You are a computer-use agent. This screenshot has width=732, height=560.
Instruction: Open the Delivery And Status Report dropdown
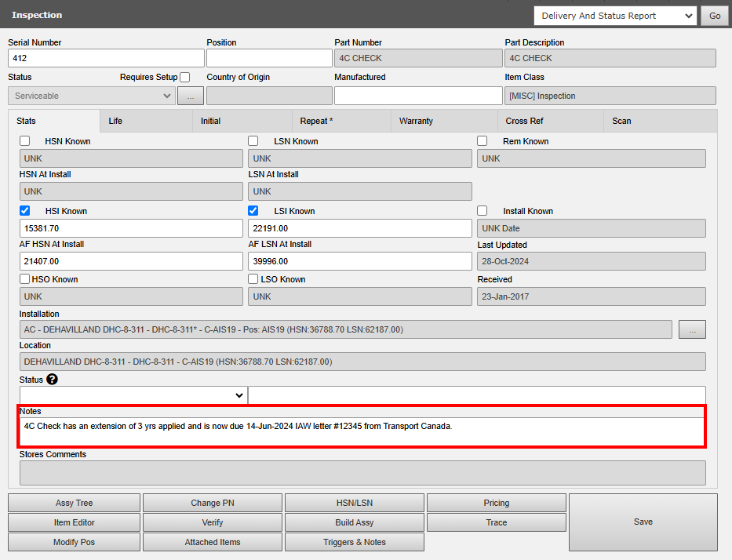tap(615, 16)
